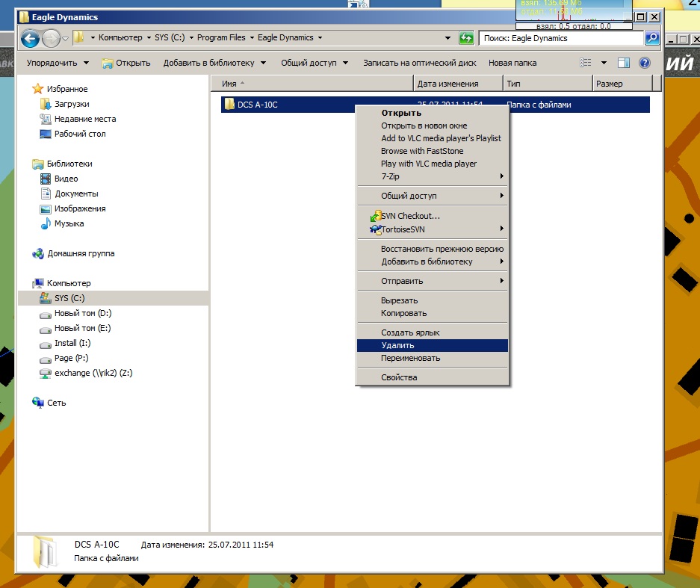700x588 pixels.
Task: Click the Компьютер breadcrumb in address bar
Action: coord(120,37)
